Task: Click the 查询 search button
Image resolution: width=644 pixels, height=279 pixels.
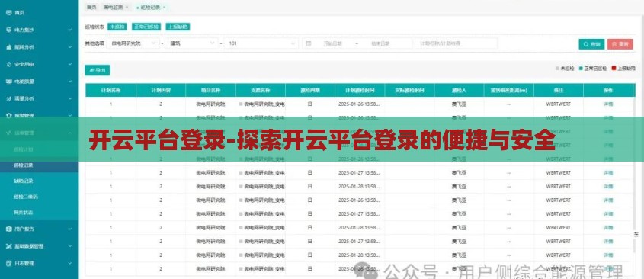Action: (591, 44)
